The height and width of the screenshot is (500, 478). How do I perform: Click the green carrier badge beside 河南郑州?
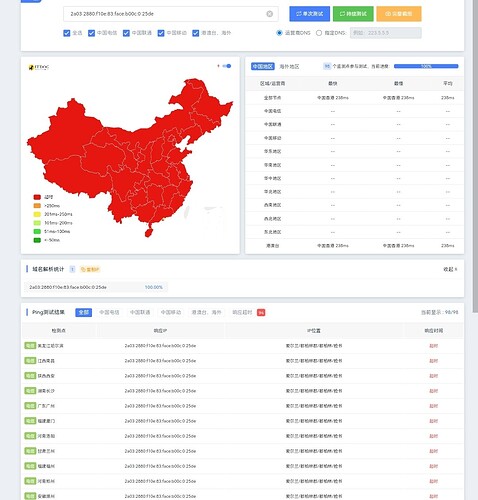click(30, 481)
